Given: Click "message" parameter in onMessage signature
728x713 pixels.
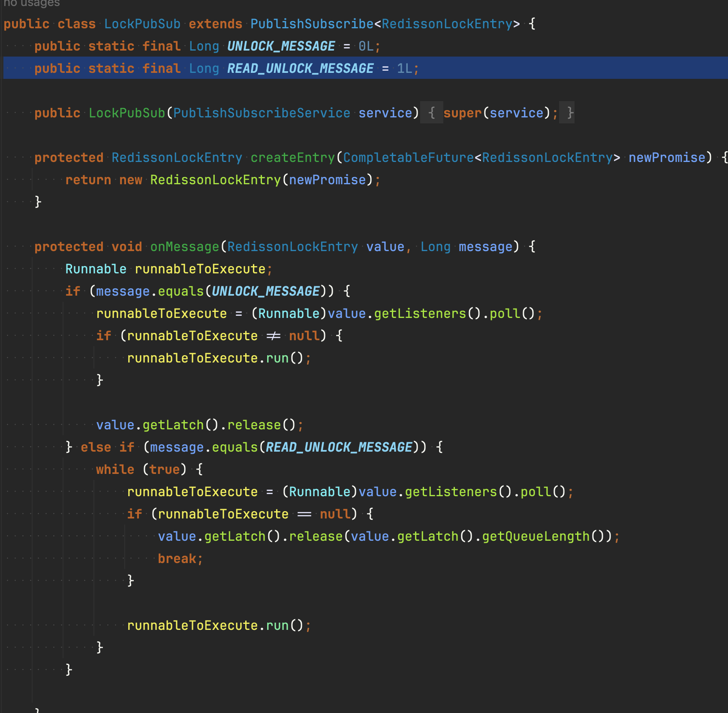Looking at the screenshot, I should click(x=486, y=247).
